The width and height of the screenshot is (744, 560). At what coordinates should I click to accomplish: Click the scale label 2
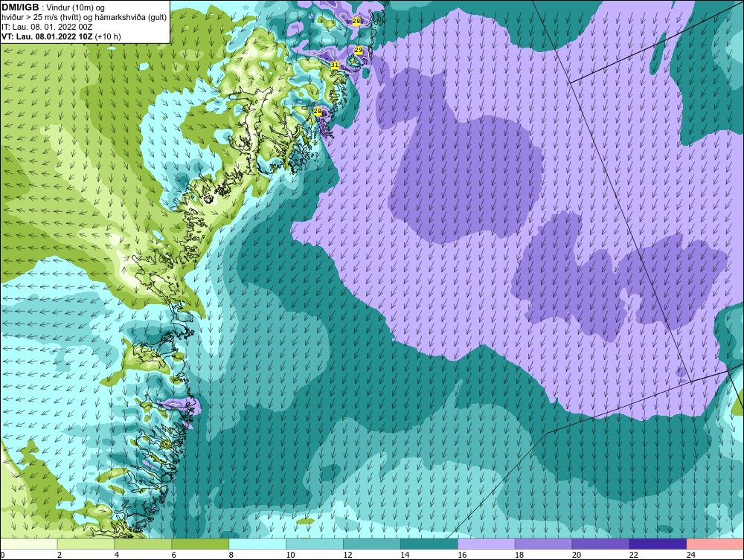pyautogui.click(x=60, y=555)
